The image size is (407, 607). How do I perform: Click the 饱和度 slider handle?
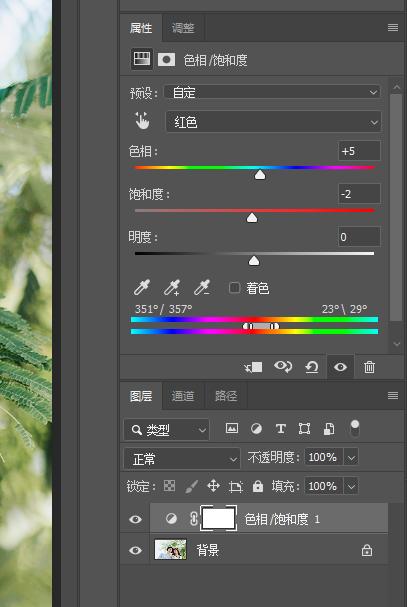tap(252, 218)
